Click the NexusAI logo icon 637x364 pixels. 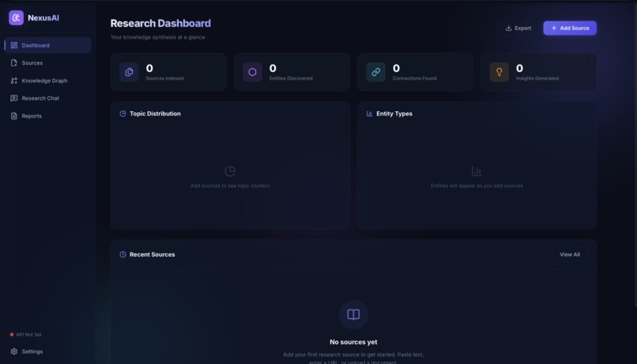pyautogui.click(x=17, y=18)
